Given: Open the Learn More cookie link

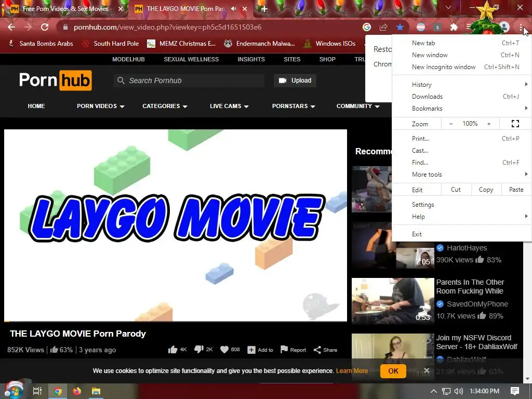Looking at the screenshot, I should pos(352,371).
